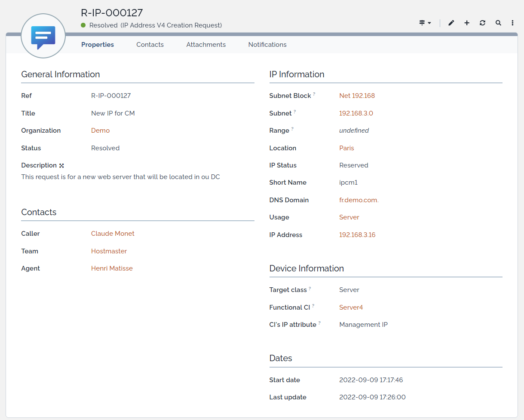The image size is (524, 420).
Task: Click the pencil edit icon
Action: coord(451,23)
